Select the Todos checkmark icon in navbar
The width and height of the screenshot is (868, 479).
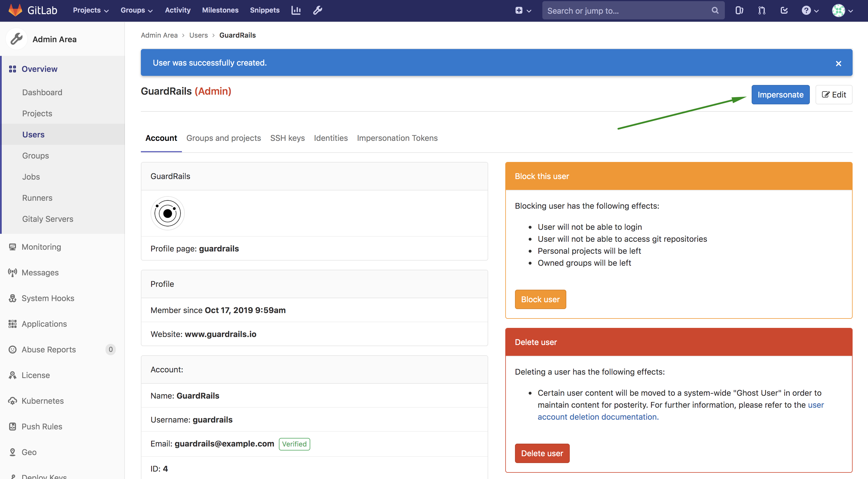coord(784,11)
